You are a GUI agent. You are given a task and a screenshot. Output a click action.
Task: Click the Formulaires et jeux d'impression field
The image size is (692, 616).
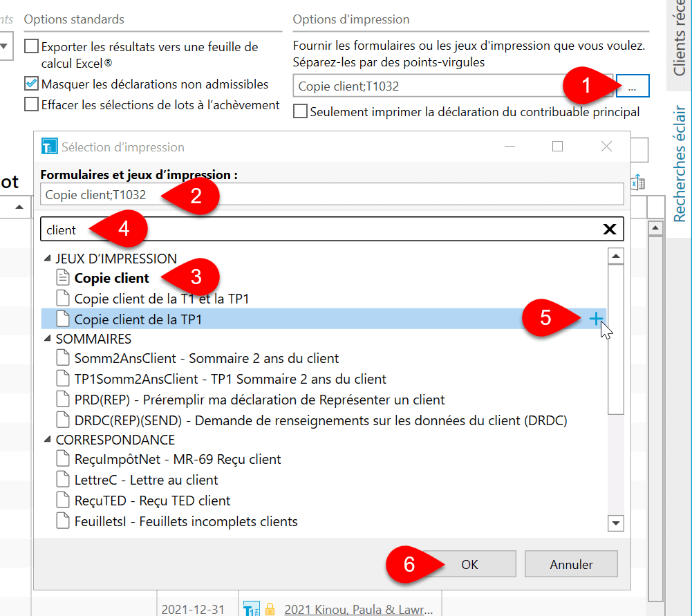point(332,194)
